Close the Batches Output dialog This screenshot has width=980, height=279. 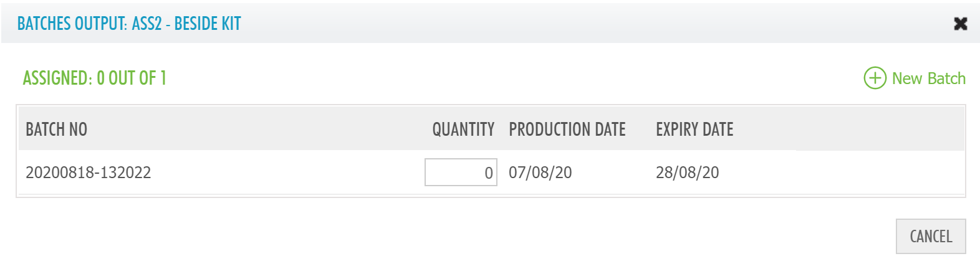[x=960, y=24]
